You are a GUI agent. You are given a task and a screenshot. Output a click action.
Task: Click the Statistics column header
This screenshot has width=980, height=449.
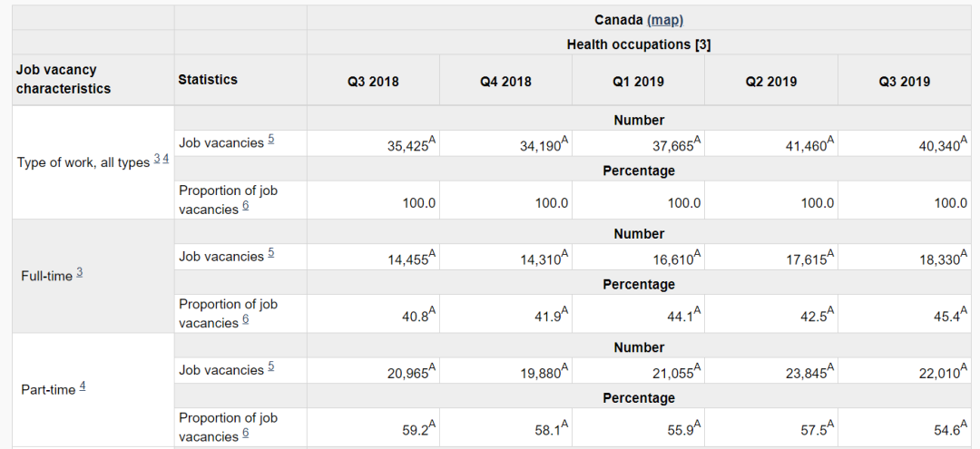click(208, 80)
